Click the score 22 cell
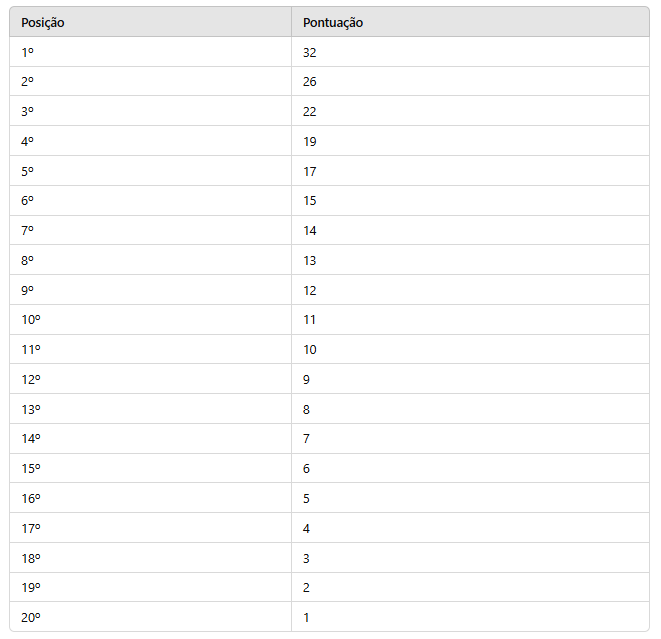 pos(310,112)
